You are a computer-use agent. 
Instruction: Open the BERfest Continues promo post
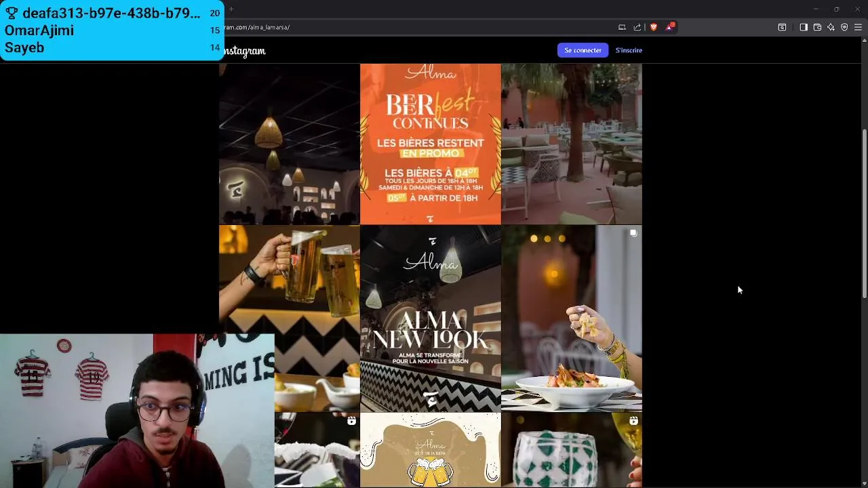coord(431,144)
